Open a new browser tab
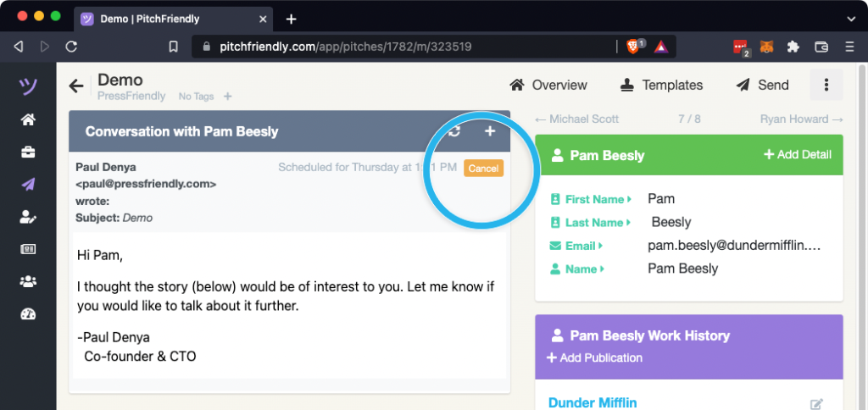The image size is (868, 410). pos(292,19)
